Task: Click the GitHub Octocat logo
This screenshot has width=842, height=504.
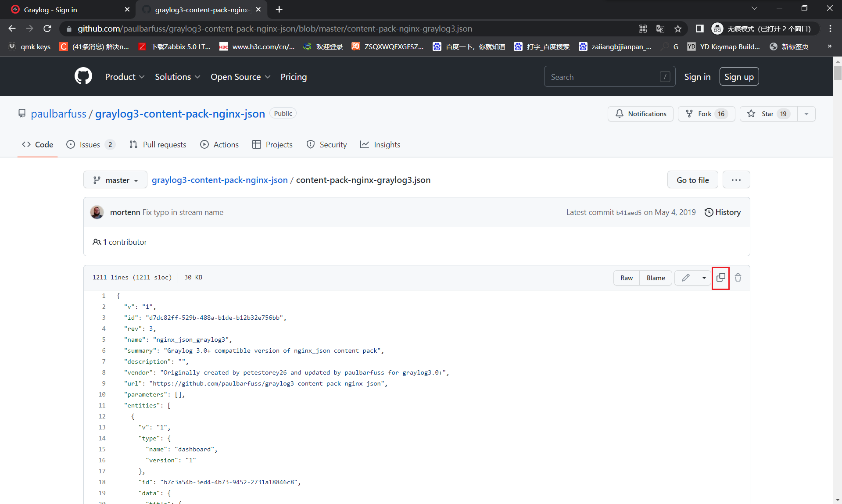Action: 83,76
